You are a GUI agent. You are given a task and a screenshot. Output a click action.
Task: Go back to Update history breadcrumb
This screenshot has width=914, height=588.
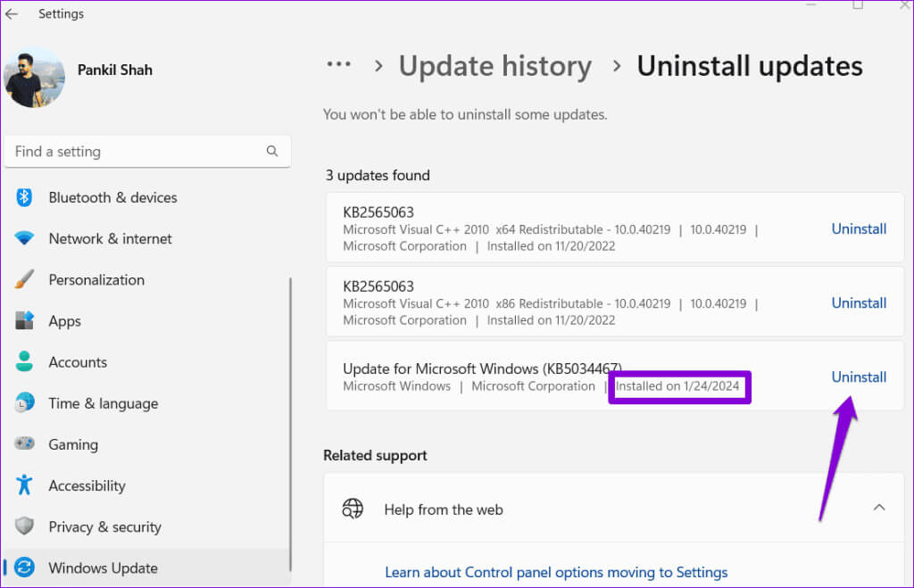494,66
